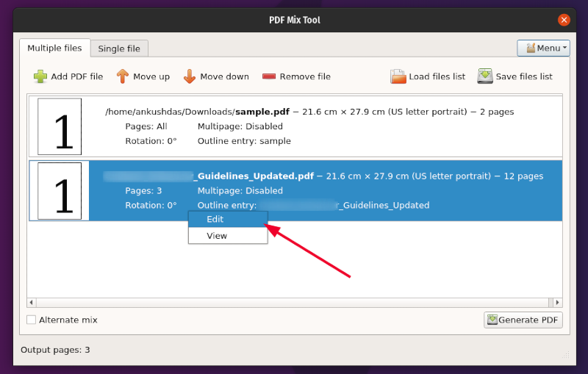Click the Move down arrow icon

[189, 76]
